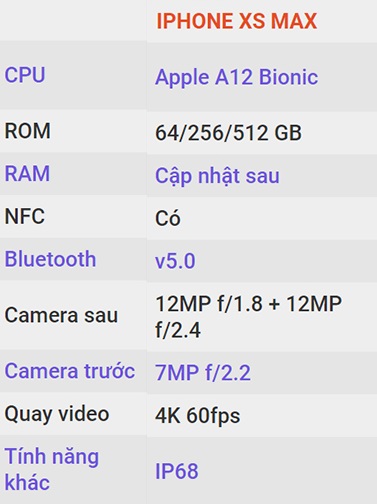
Task: Click the IPHONE XS MAX header
Action: pyautogui.click(x=237, y=21)
